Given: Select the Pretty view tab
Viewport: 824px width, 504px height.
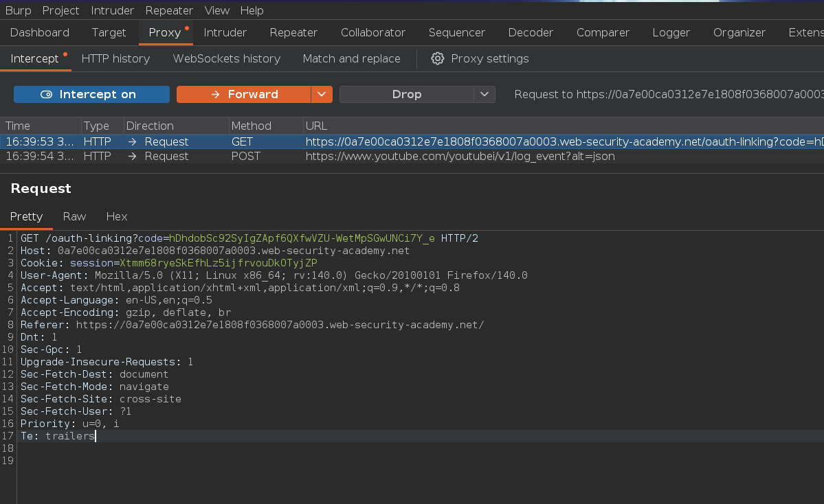Looking at the screenshot, I should pyautogui.click(x=26, y=217).
